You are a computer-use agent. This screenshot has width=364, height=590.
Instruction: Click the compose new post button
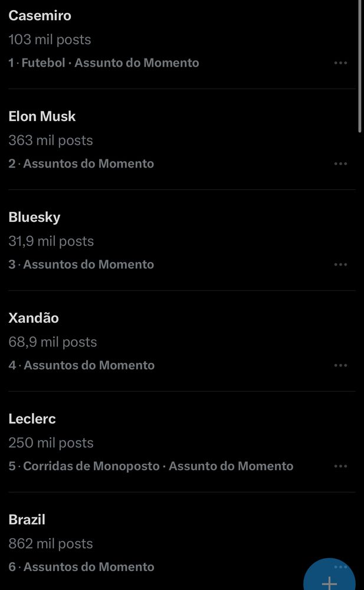[330, 583]
